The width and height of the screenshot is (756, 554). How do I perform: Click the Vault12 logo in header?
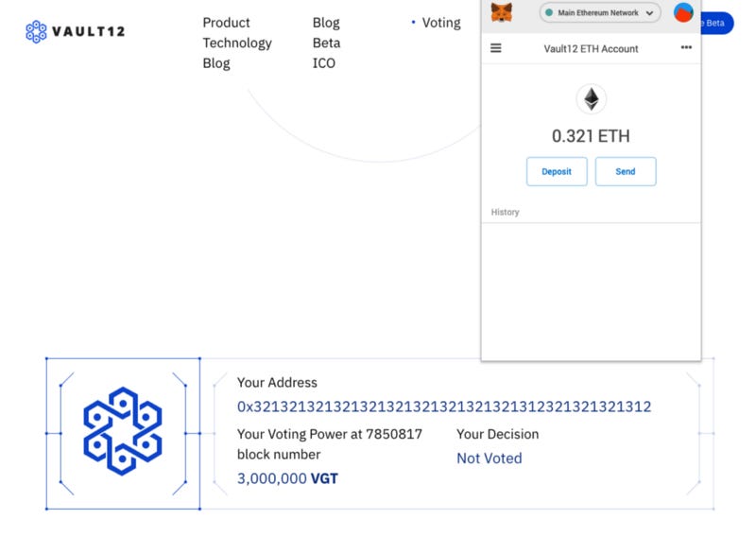(76, 31)
